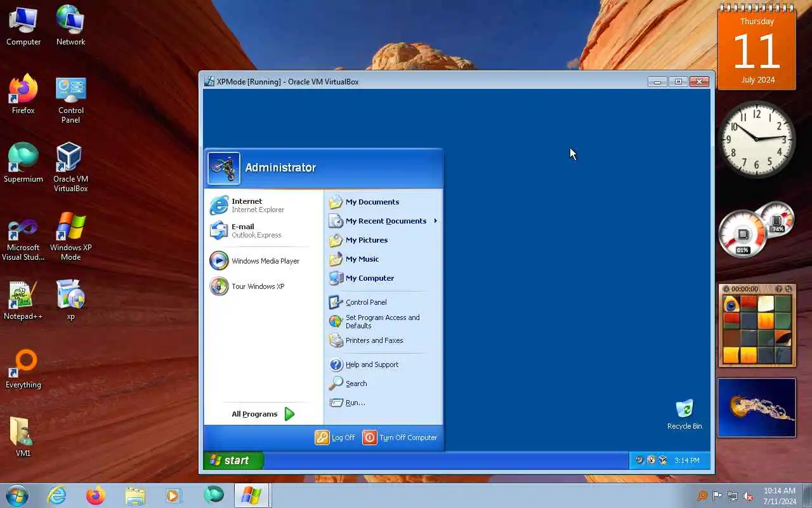Viewport: 812px width, 508px height.
Task: Open the Windows XP Mode desktop icon
Action: click(x=70, y=236)
